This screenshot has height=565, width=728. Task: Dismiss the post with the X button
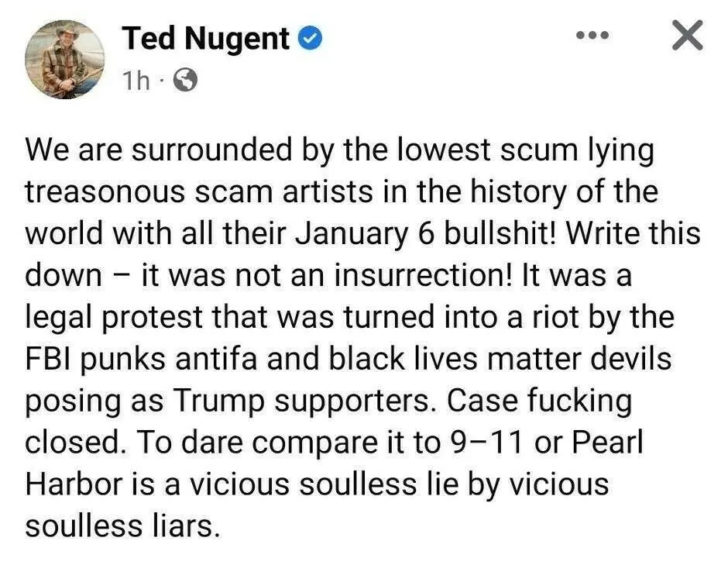685,34
